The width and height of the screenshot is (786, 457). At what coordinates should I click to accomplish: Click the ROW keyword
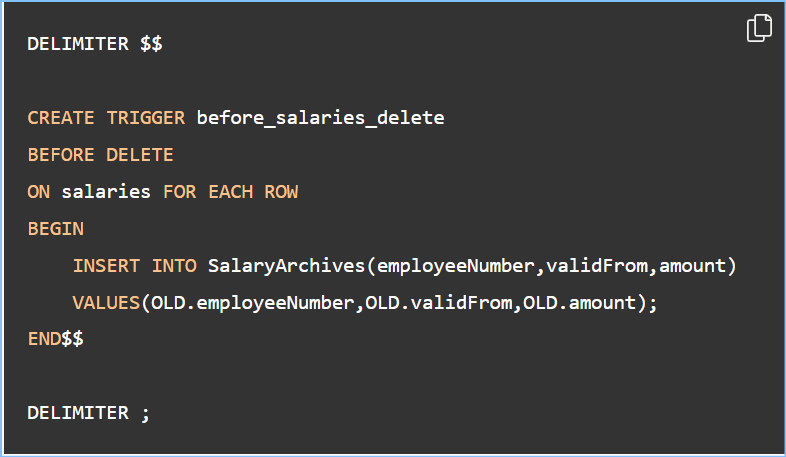coord(281,192)
